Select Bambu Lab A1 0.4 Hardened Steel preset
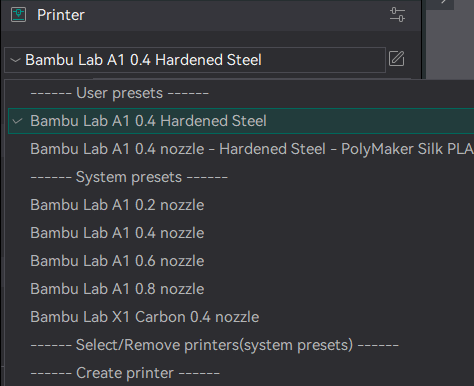The image size is (474, 386). click(241, 121)
